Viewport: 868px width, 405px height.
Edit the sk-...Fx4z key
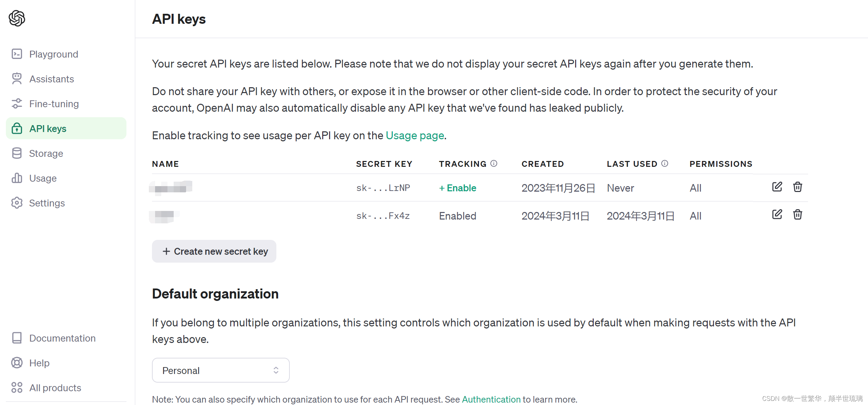(x=777, y=215)
